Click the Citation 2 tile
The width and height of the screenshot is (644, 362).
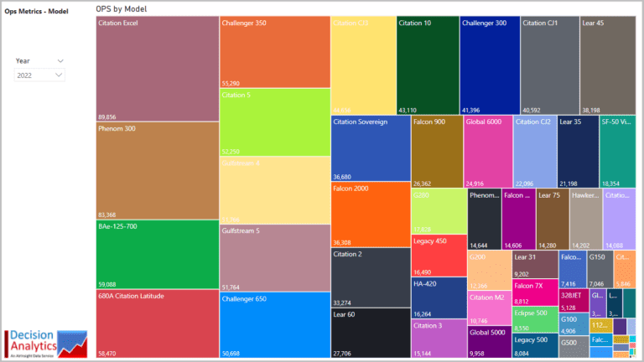[x=371, y=277]
